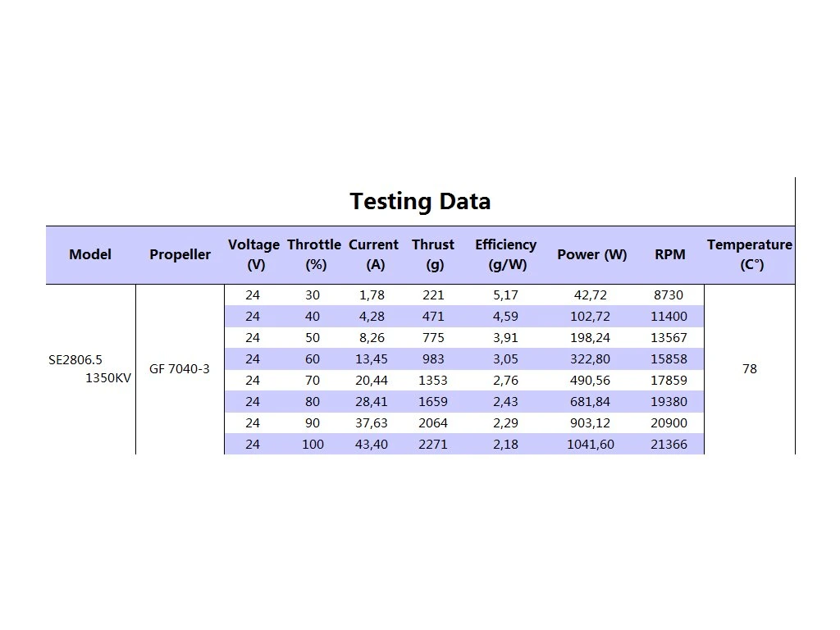Click the Power (W) column header
Image resolution: width=840 pixels, height=630 pixels.
[592, 254]
